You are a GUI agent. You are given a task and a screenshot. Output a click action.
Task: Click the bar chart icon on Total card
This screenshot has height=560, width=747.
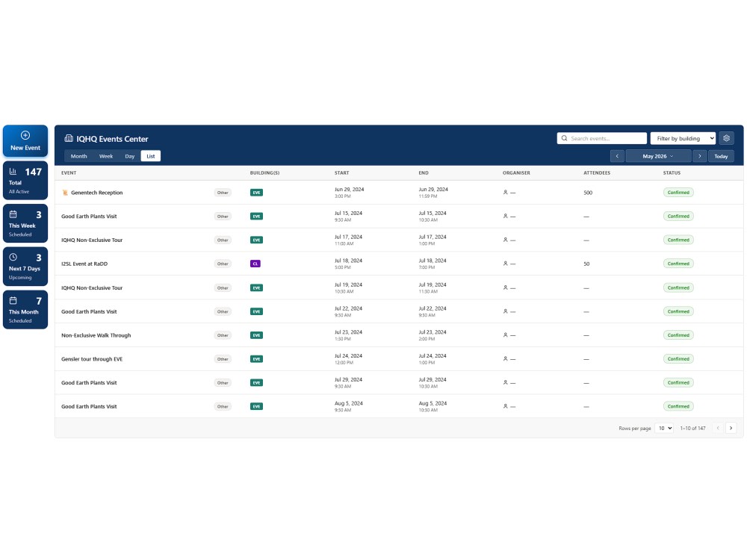tap(13, 172)
